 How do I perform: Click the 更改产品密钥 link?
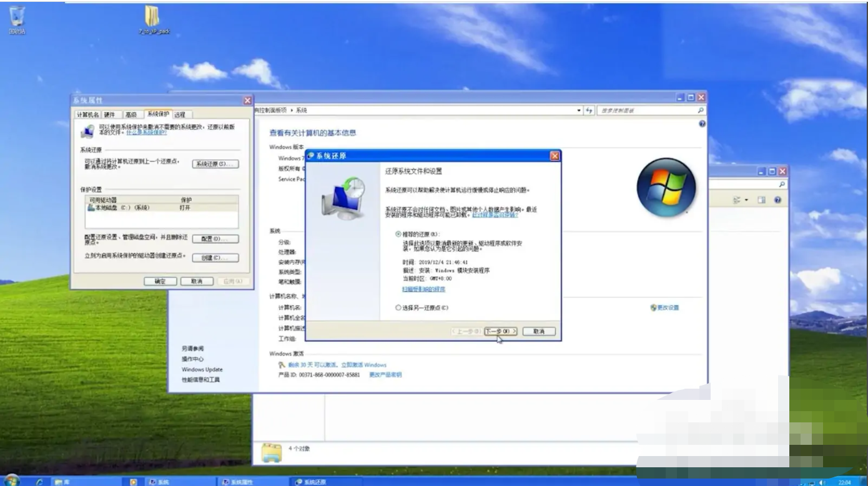(x=385, y=375)
